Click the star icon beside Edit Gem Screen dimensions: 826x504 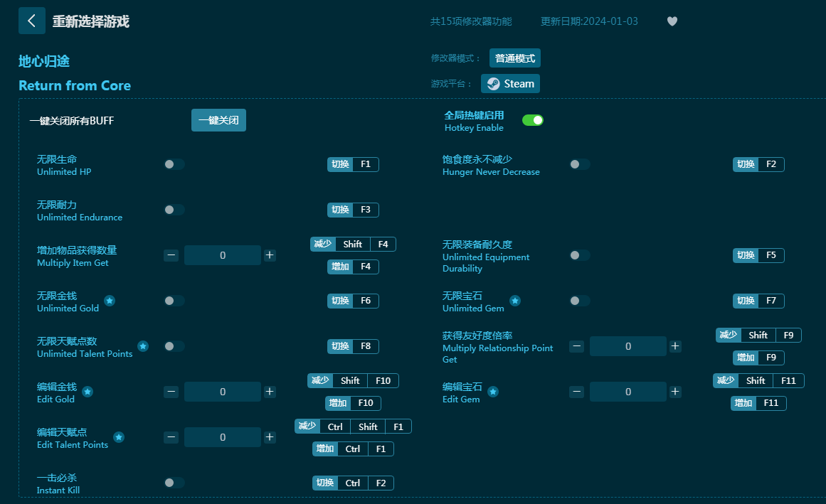tap(492, 392)
